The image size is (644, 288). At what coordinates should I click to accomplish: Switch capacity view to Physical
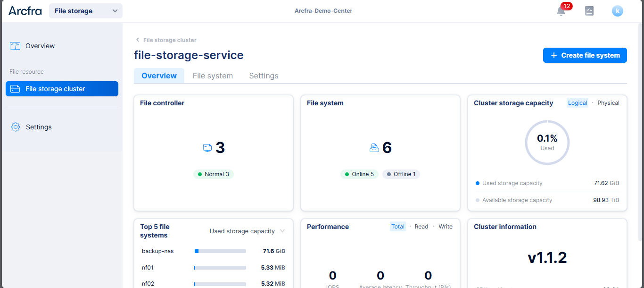pyautogui.click(x=608, y=103)
